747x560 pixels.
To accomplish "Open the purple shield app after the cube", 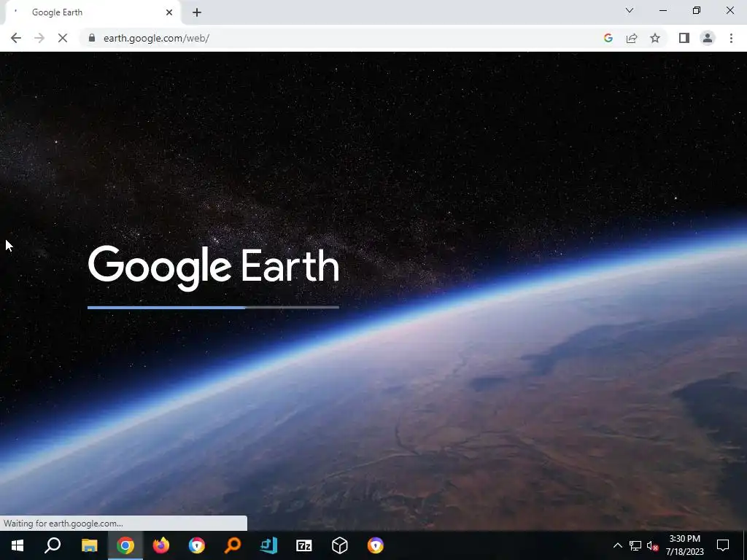I will 376,545.
